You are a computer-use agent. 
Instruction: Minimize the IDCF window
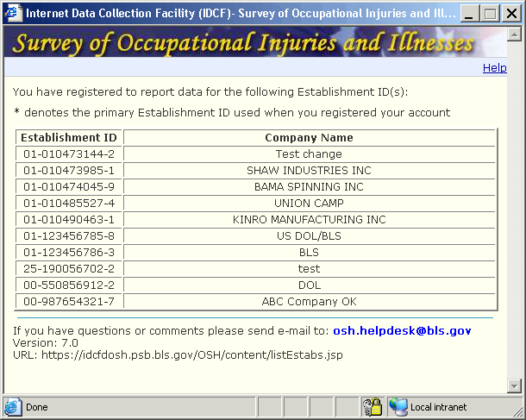click(470, 14)
